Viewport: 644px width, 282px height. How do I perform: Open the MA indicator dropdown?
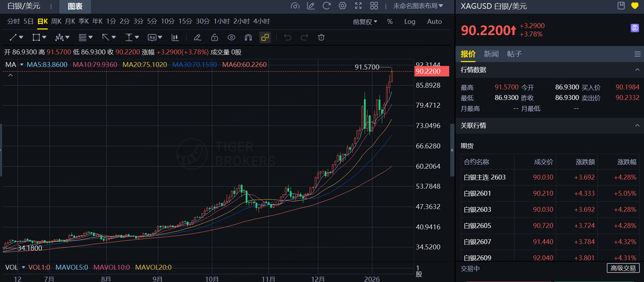[22, 65]
